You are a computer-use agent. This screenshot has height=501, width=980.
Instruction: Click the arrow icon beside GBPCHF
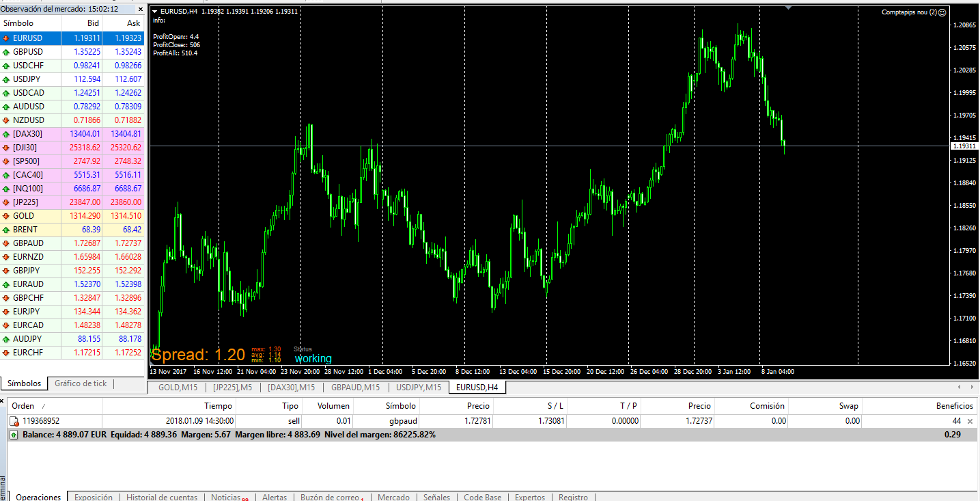click(x=6, y=298)
